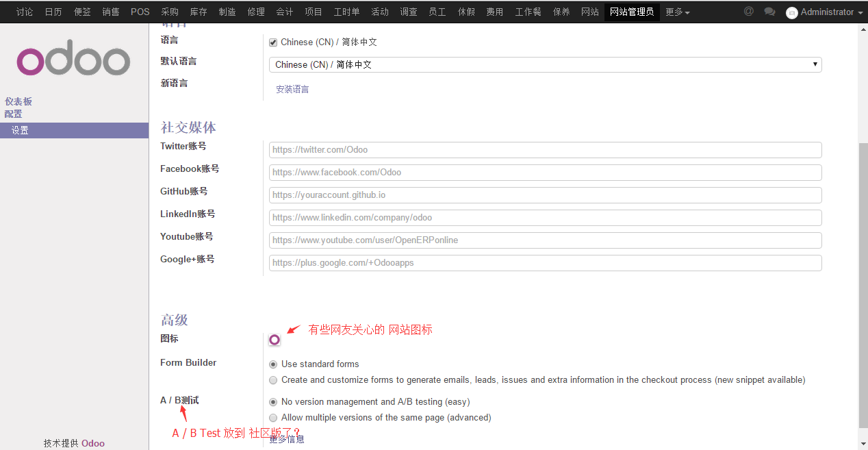868x450 pixels.
Task: Click the GitHub account URL field
Action: click(x=545, y=195)
